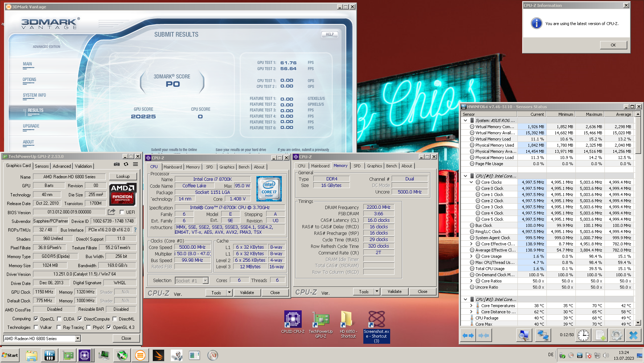Viewport: 644px width, 363px height.
Task: Expand the Core Temperatures node
Action: (471, 306)
